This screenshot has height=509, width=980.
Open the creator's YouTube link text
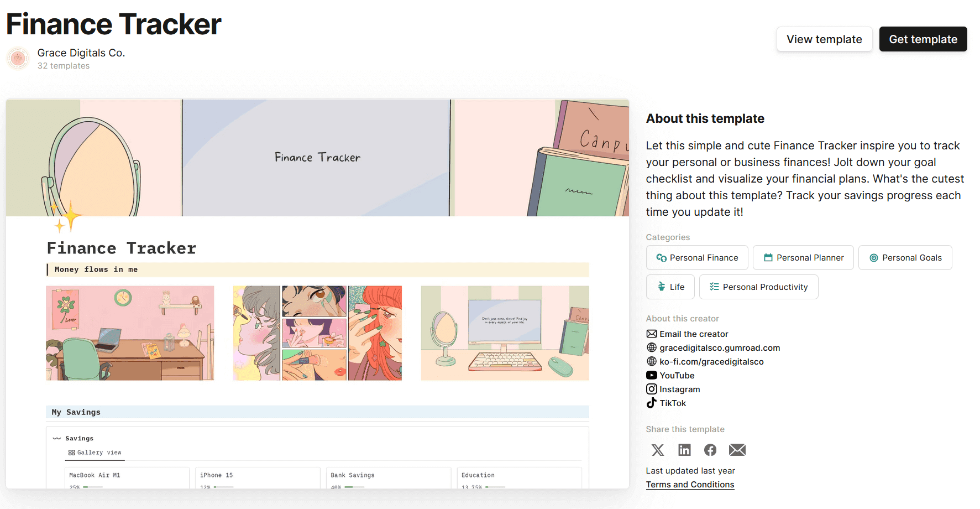[677, 375]
